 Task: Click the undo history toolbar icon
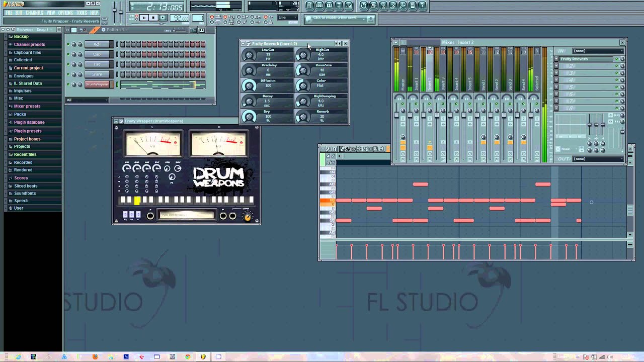(x=364, y=6)
